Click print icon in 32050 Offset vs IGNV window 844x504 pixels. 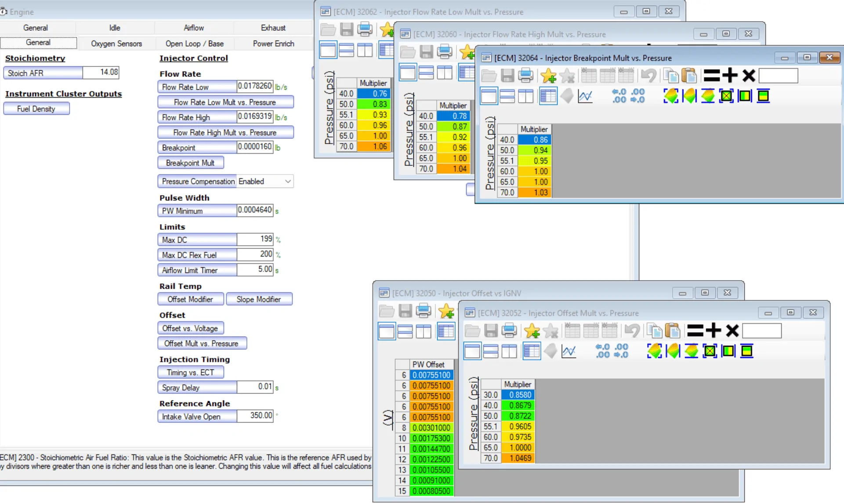[424, 311]
